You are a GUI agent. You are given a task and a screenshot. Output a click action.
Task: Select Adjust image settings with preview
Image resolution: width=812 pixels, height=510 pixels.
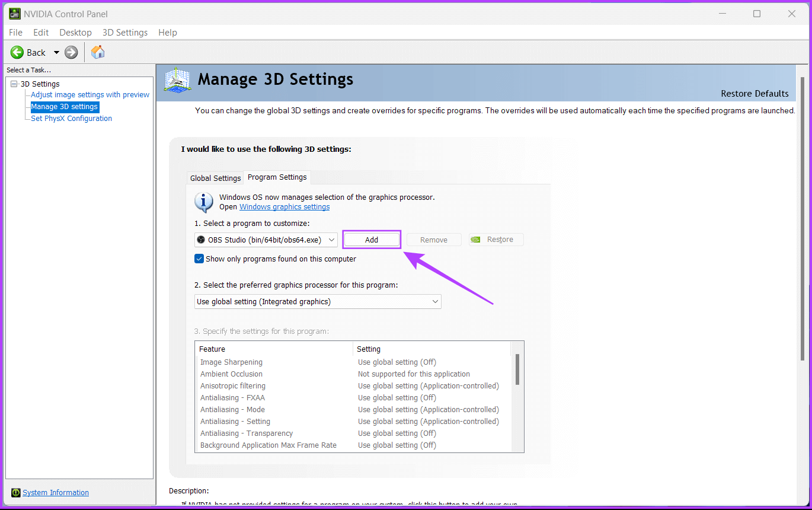[90, 95]
